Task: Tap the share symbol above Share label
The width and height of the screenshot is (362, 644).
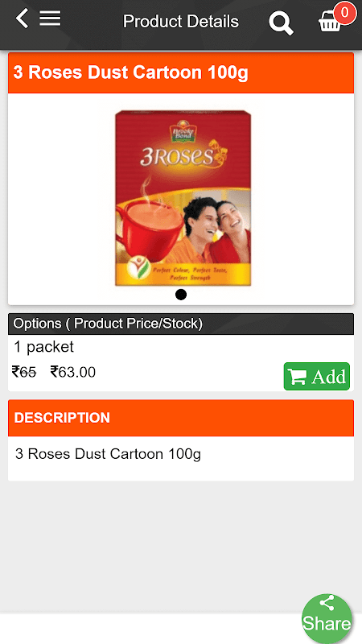Action: pyautogui.click(x=327, y=603)
